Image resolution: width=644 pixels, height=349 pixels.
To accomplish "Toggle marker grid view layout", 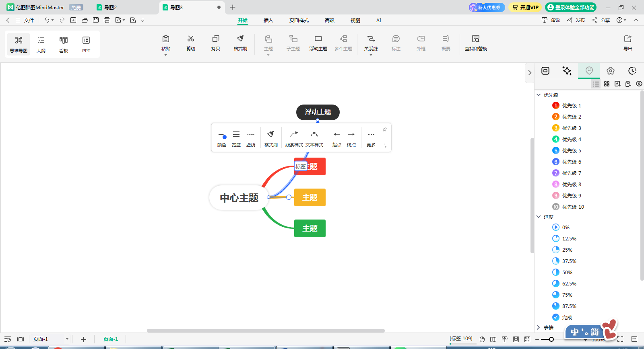I will point(607,84).
